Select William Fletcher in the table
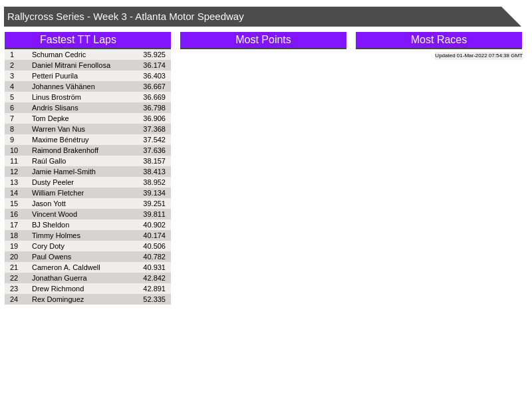Screen dimensions: 532x399 click(58, 193)
